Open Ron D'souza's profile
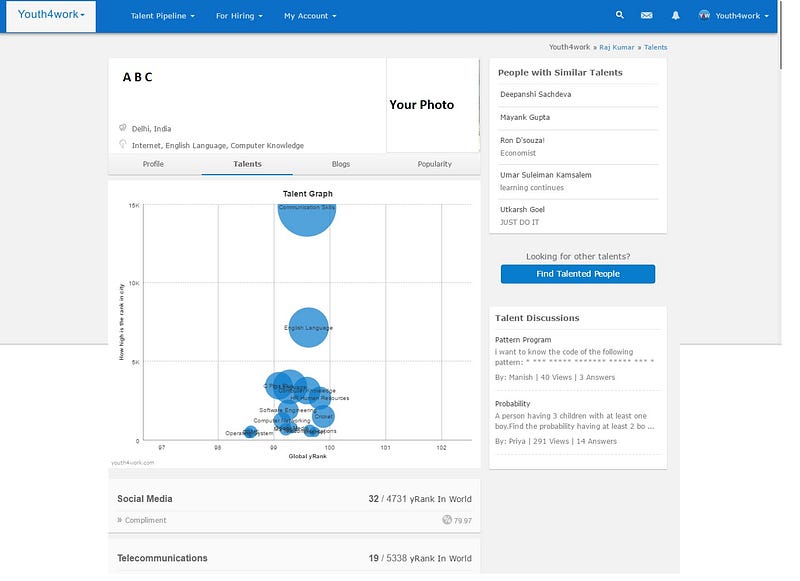This screenshot has height=581, width=800. click(522, 140)
